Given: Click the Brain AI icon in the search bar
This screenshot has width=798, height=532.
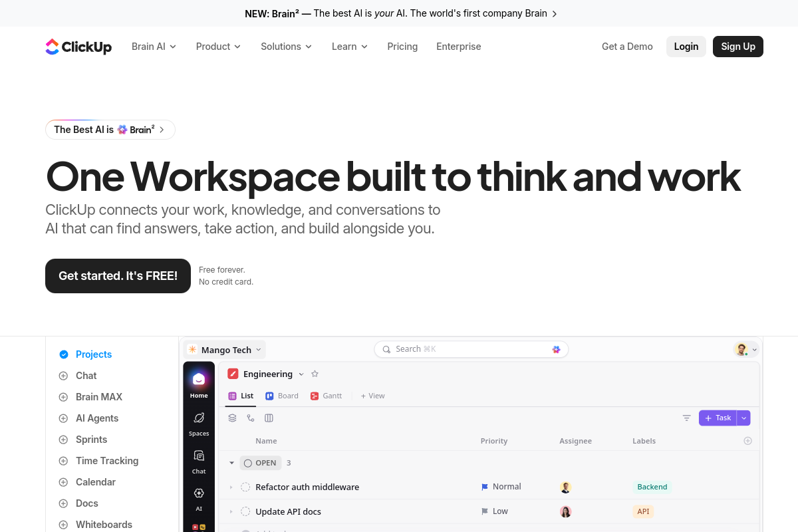Looking at the screenshot, I should pyautogui.click(x=557, y=349).
